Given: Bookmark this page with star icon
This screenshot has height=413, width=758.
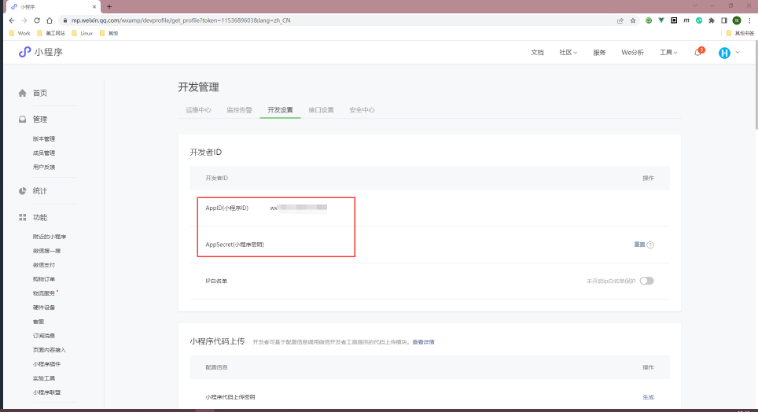Looking at the screenshot, I should pos(633,20).
